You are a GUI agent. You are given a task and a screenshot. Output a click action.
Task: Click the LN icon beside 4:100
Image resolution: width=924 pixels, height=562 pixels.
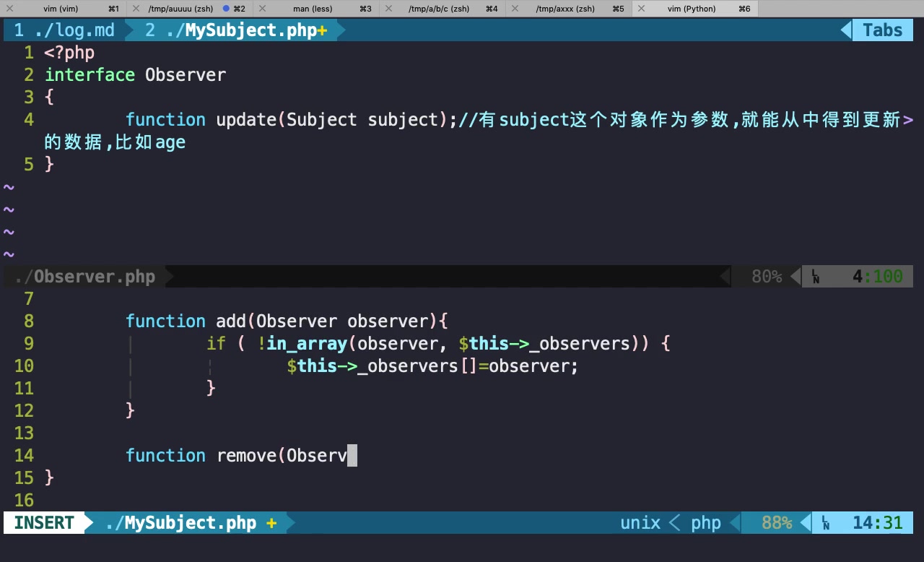click(816, 277)
